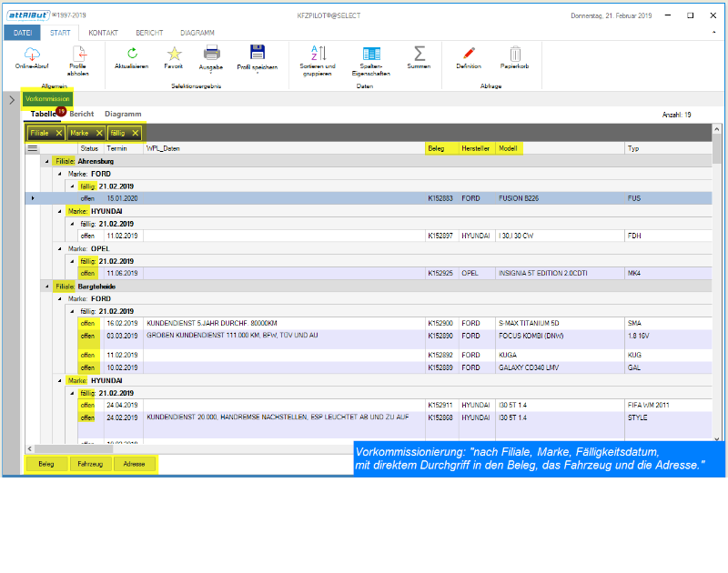728x573 pixels.
Task: Open Sortieren und gruppieren tool
Action: pos(318,54)
